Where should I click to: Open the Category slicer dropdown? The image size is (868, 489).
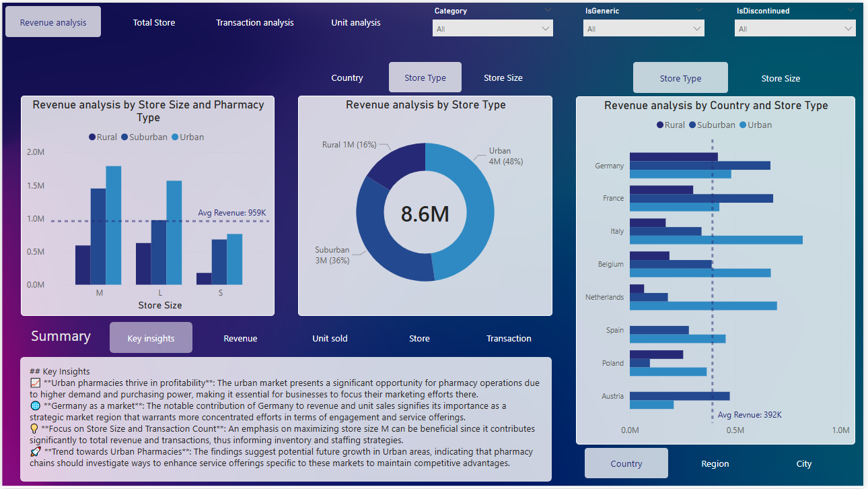(x=493, y=29)
